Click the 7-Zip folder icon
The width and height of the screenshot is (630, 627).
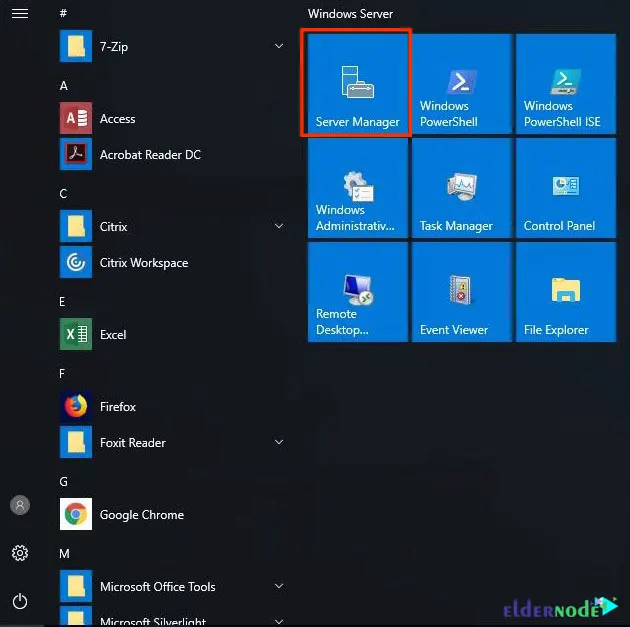click(76, 46)
